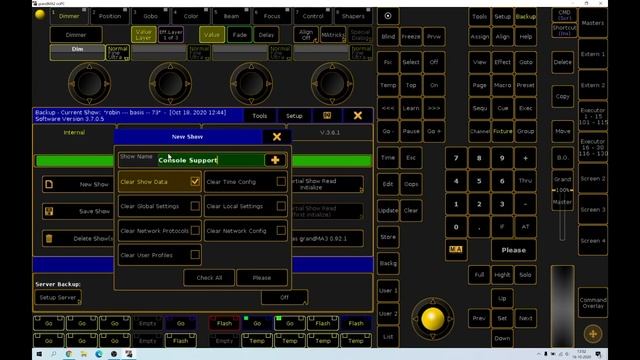This screenshot has width=640, height=360.
Task: Open Windows Start menu
Action: pos(39,354)
